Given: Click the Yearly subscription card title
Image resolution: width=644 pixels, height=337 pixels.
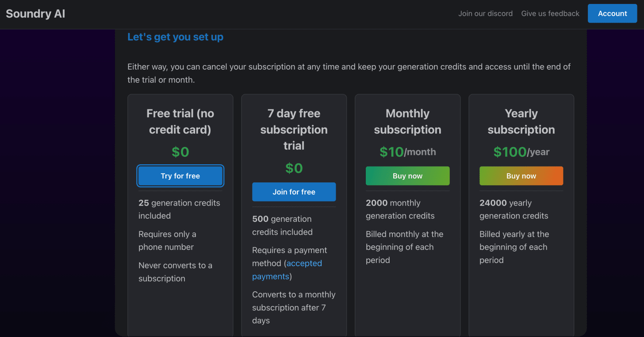Looking at the screenshot, I should point(521,122).
